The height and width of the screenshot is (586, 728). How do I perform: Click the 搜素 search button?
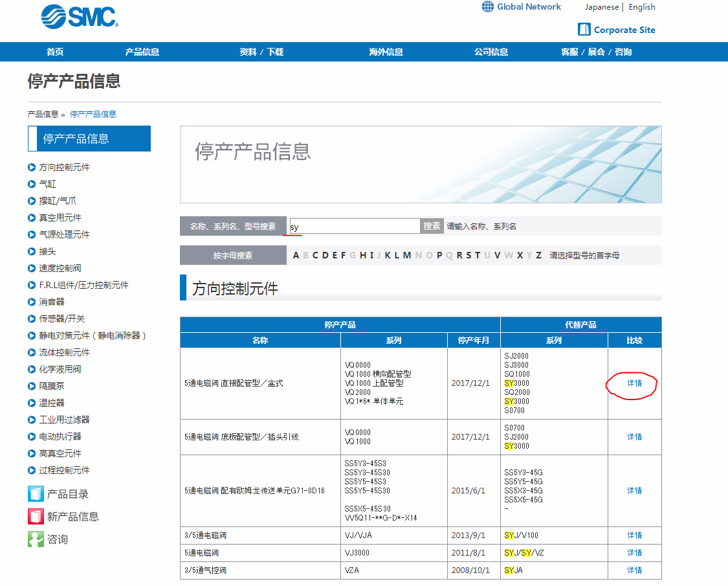tap(432, 226)
